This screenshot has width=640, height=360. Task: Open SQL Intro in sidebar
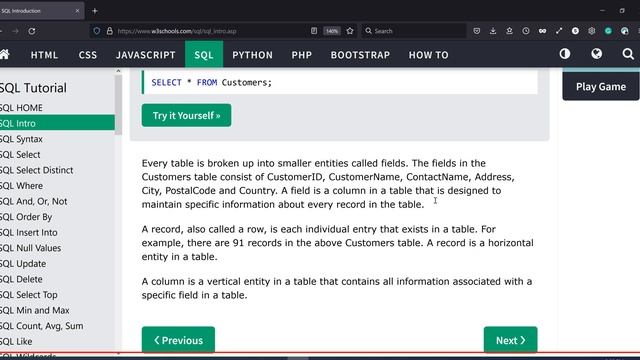(x=57, y=123)
